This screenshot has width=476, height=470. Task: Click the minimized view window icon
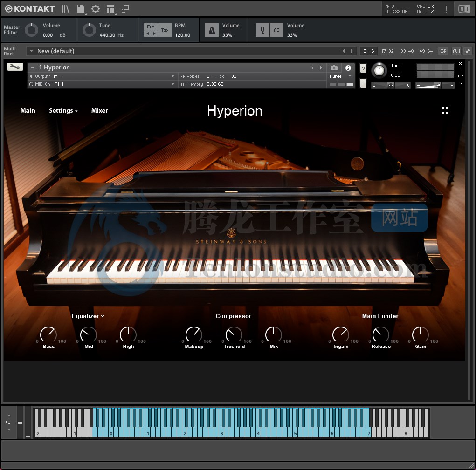pyautogui.click(x=125, y=9)
